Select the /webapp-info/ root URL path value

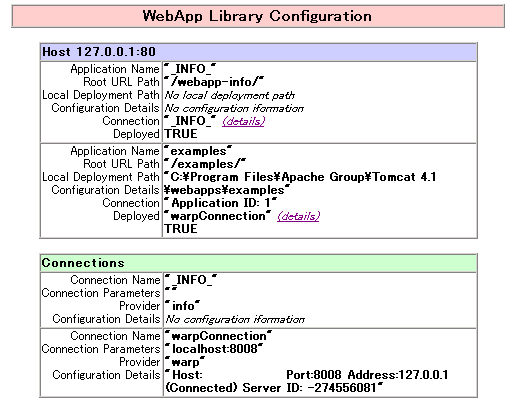pos(214,82)
